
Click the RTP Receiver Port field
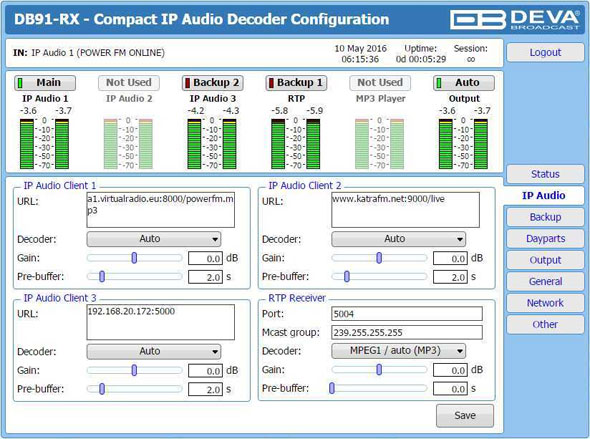point(407,314)
